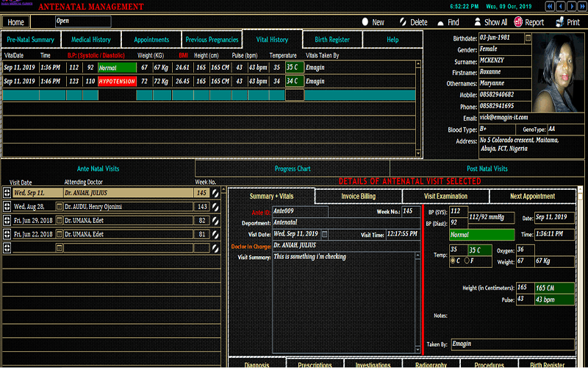
Task: Click the New record icon
Action: click(364, 22)
